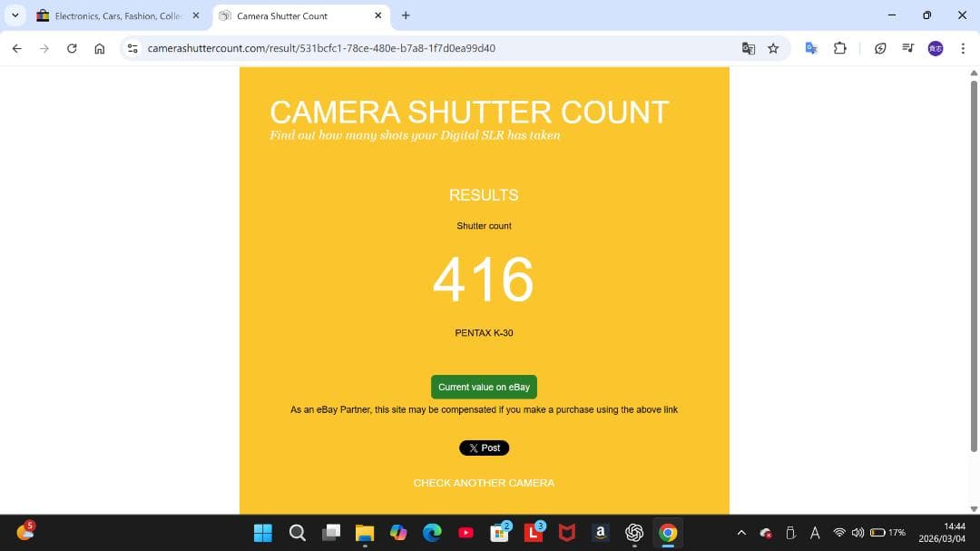Click the scrollbar down arrow
Viewport: 980px width, 551px height.
point(973,508)
